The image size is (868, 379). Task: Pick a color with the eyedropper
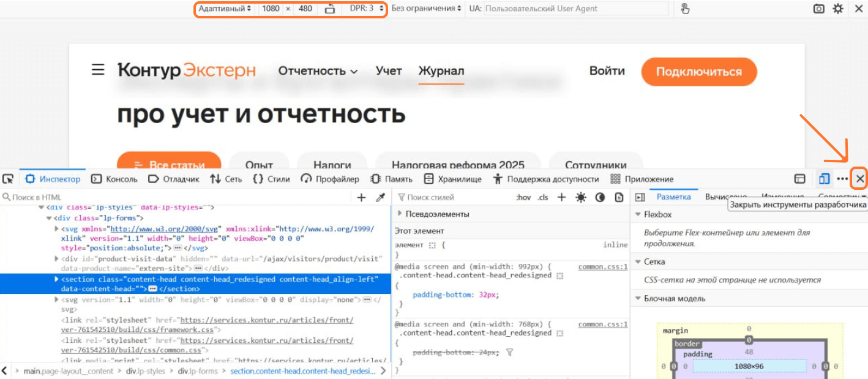380,197
